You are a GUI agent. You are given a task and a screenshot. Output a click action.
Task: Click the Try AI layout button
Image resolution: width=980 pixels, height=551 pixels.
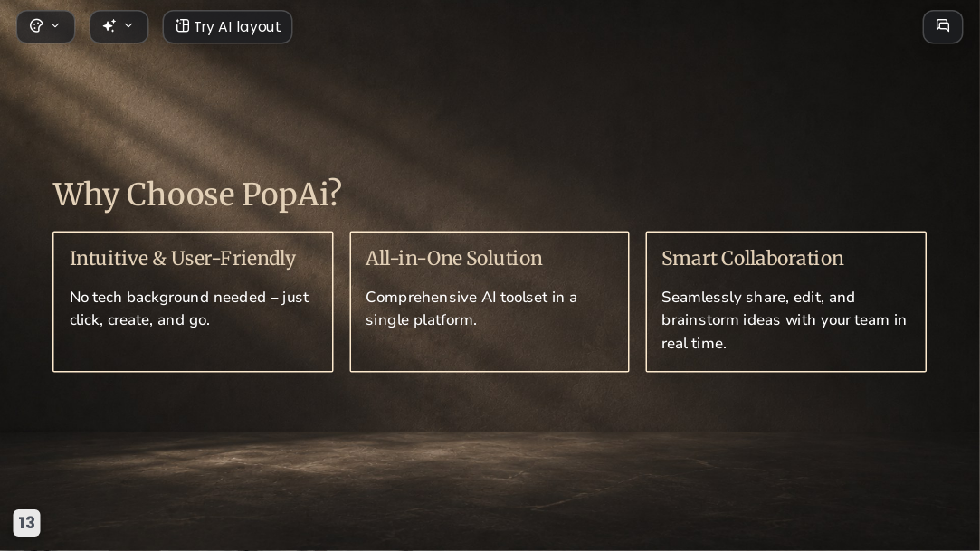(x=227, y=27)
